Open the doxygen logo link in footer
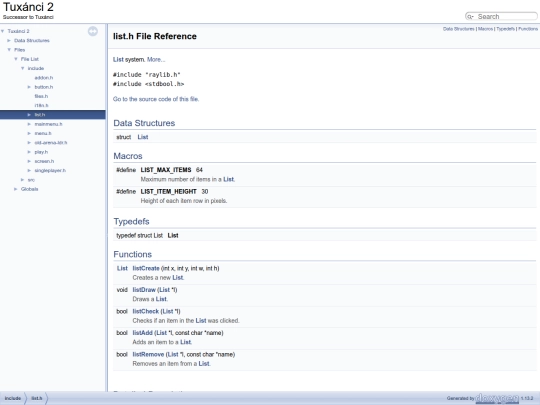Screen dimensions: 540x405 (497, 398)
